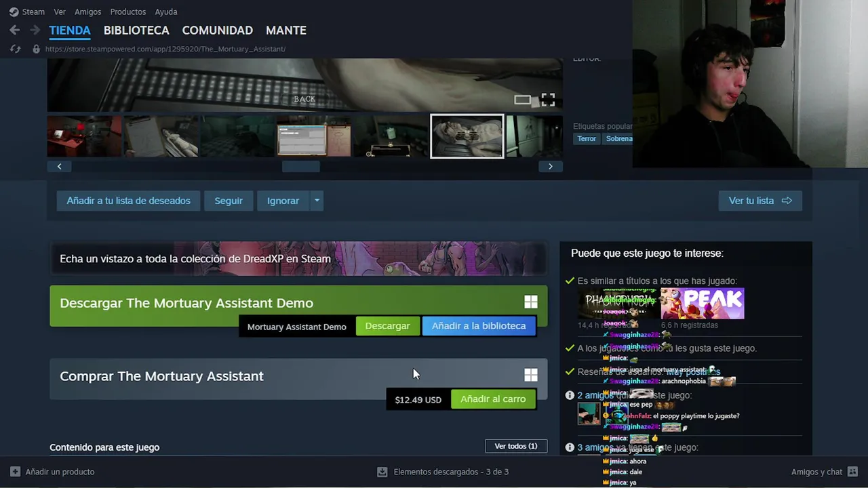Click the plus icon beside Añadir un producto
Image resolution: width=868 pixels, height=488 pixels.
(x=15, y=472)
